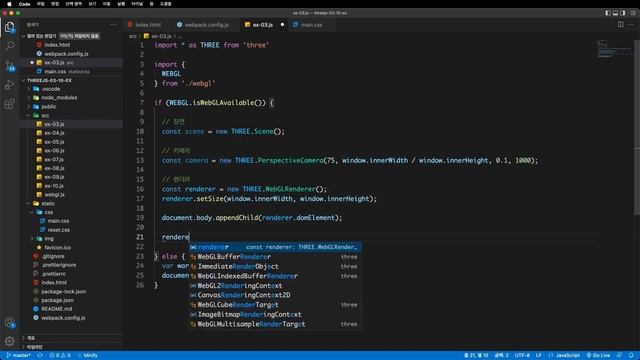Collapse the THREEJS-03-10-EX folder section
This screenshot has width=640, height=360.
pos(23,80)
